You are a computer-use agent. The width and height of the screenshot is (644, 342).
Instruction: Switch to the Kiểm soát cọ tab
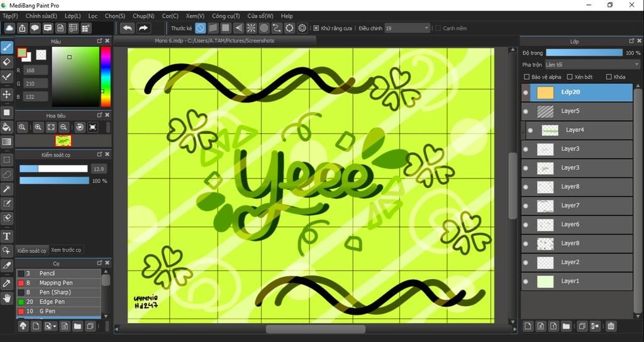32,250
